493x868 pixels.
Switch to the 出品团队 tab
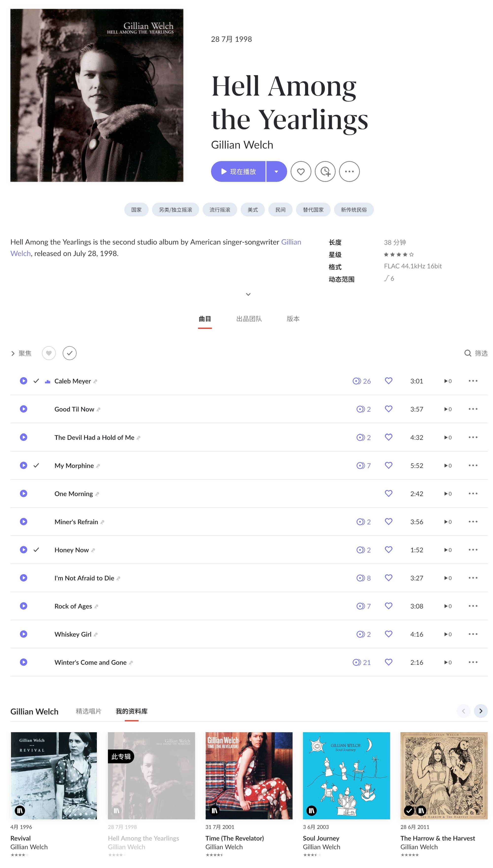[249, 319]
